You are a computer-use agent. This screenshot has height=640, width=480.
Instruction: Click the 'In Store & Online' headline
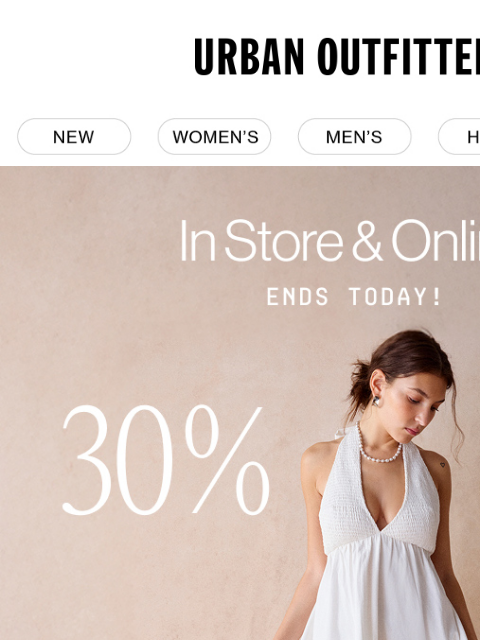[330, 241]
